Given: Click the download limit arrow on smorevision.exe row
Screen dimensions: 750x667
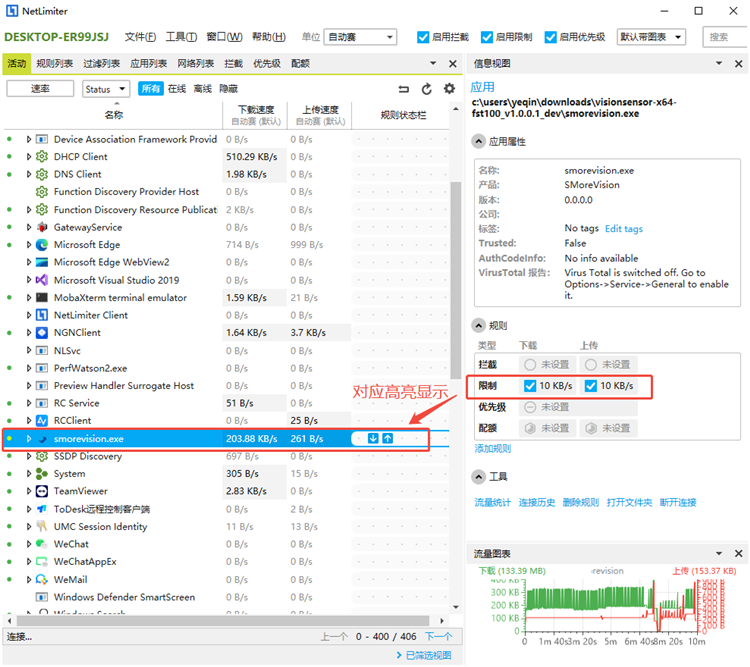Looking at the screenshot, I should [373, 438].
